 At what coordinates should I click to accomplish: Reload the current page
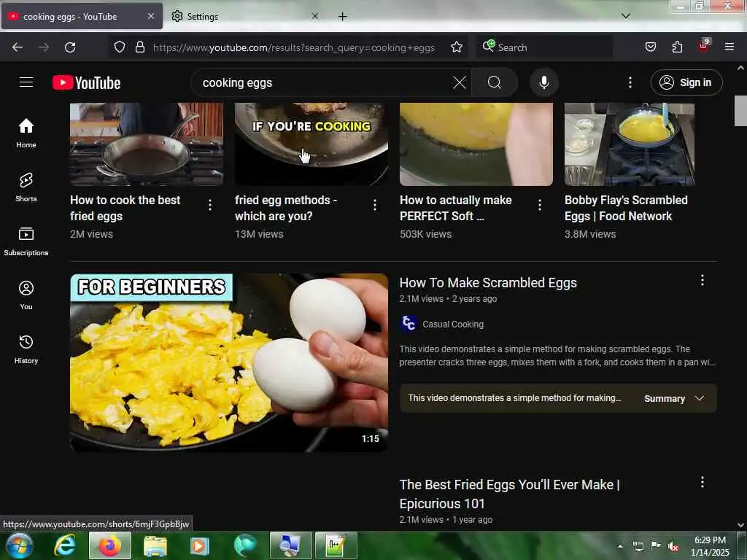tap(70, 47)
